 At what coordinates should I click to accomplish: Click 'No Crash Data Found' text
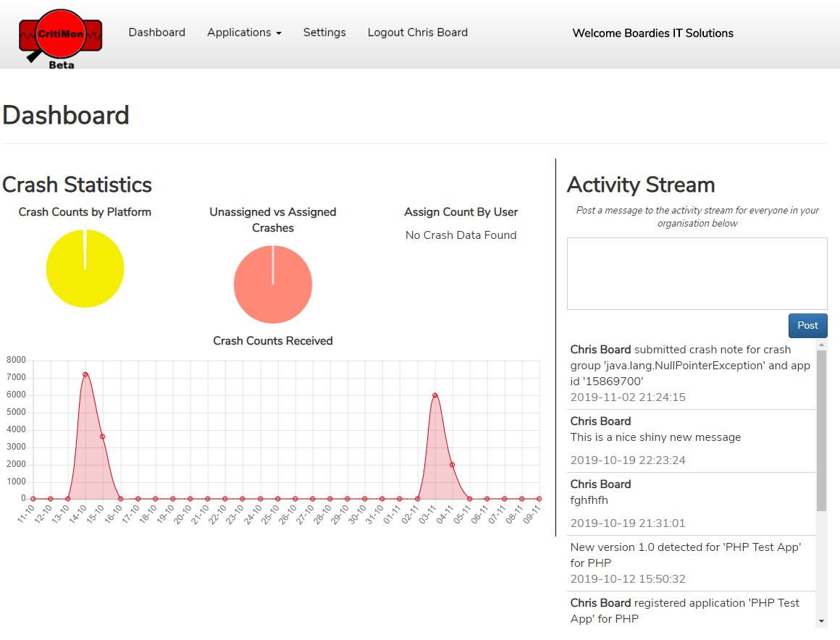point(461,235)
